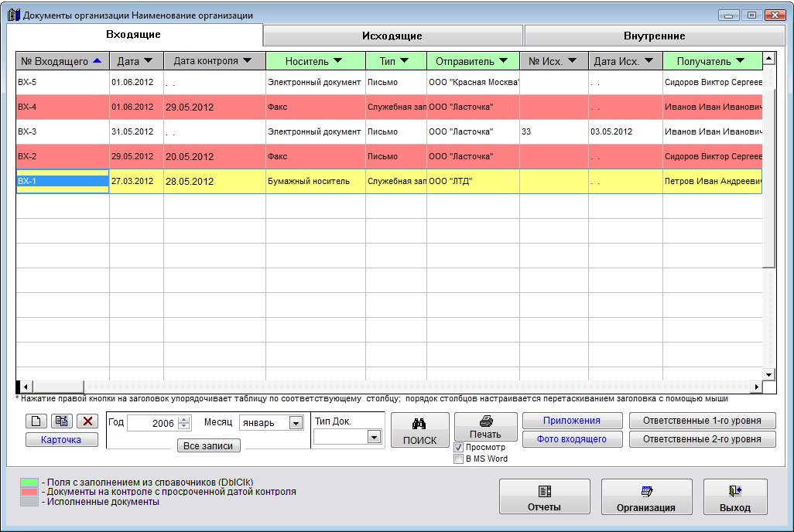Image resolution: width=794 pixels, height=532 pixels.
Task: Delete record with red X icon
Action: (87, 421)
